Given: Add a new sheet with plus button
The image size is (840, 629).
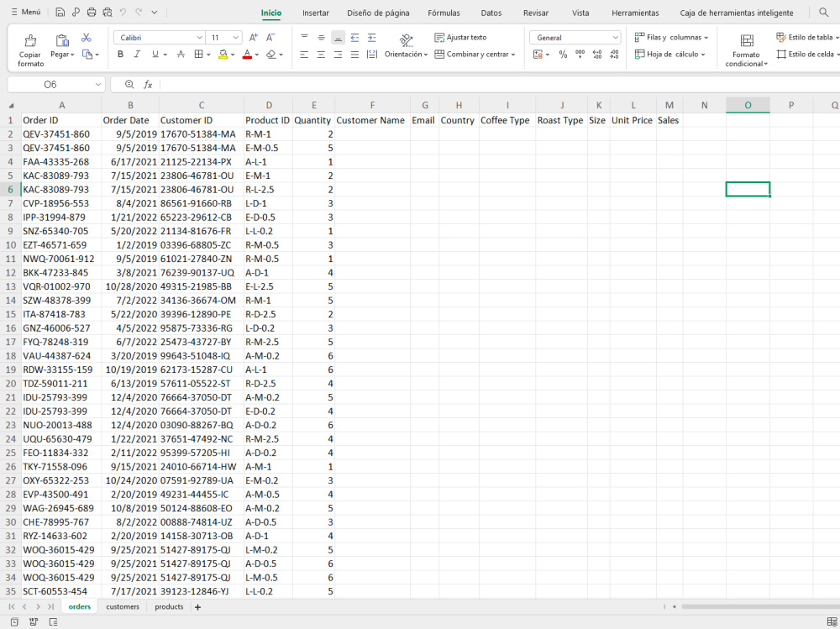Looking at the screenshot, I should [x=197, y=607].
